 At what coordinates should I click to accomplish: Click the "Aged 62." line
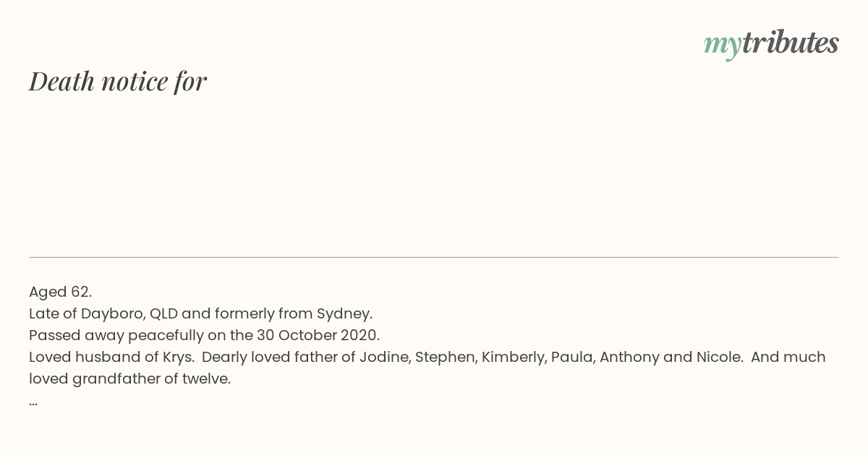61,292
